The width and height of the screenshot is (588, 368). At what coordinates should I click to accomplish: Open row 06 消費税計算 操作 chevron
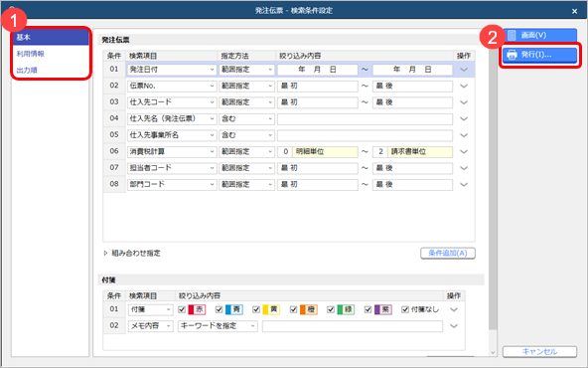464,152
